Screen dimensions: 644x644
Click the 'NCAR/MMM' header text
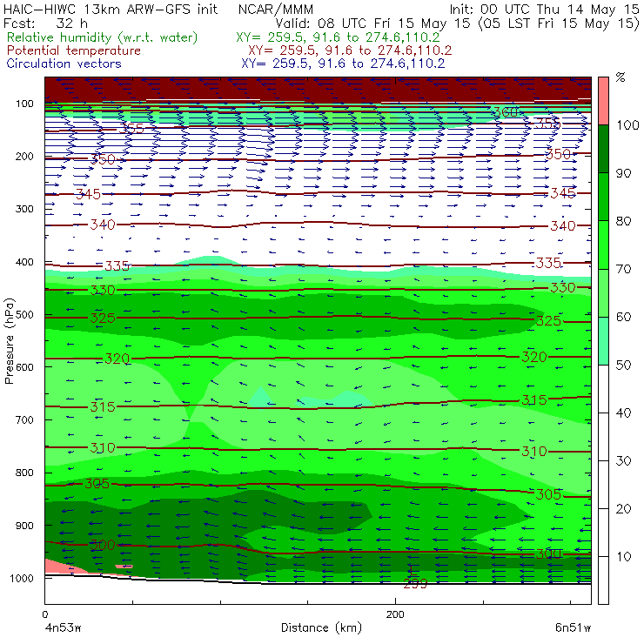[276, 9]
